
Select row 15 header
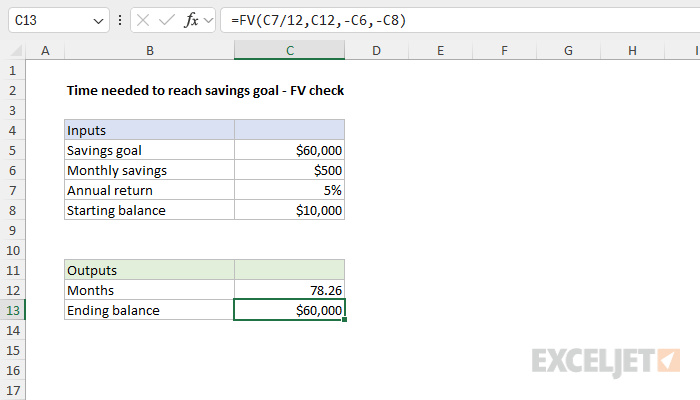pyautogui.click(x=12, y=350)
